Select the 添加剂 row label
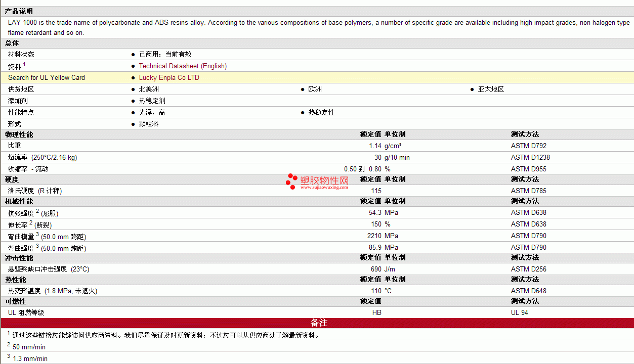This screenshot has height=364, width=634. point(18,101)
